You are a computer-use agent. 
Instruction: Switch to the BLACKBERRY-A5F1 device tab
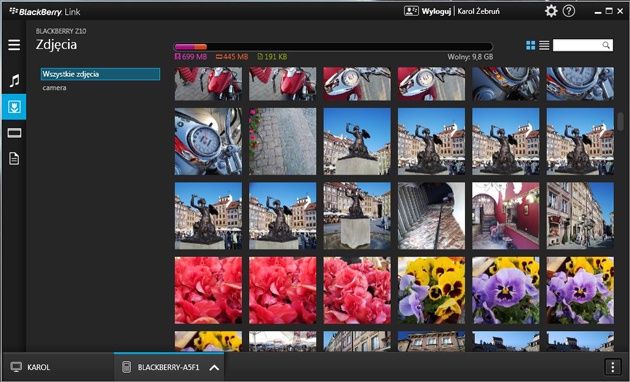(x=169, y=367)
